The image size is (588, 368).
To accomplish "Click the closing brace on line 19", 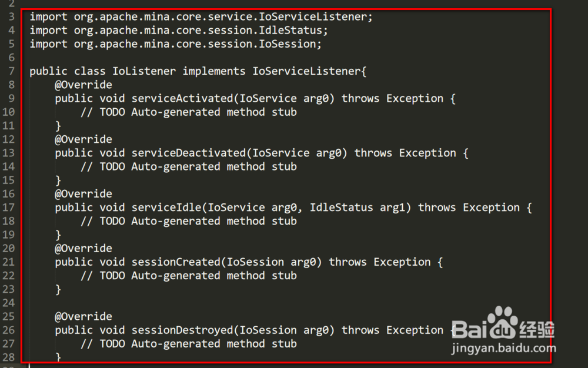I will pyautogui.click(x=58, y=235).
